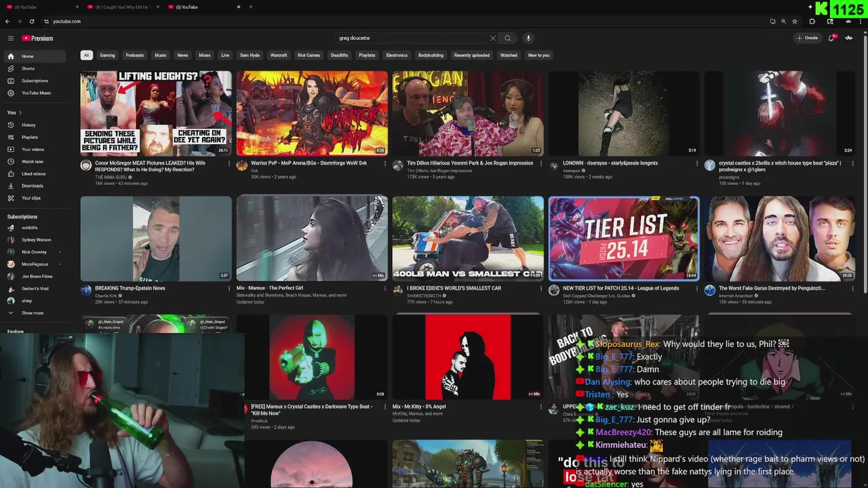Open options menu for Conor McGregor video
Viewport: 868px width, 488px height.
(229, 163)
